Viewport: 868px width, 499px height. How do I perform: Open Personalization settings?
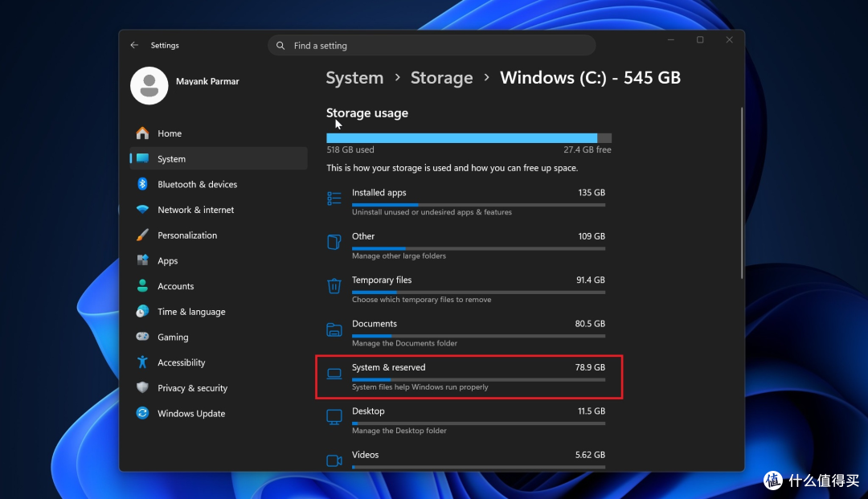[x=218, y=235]
